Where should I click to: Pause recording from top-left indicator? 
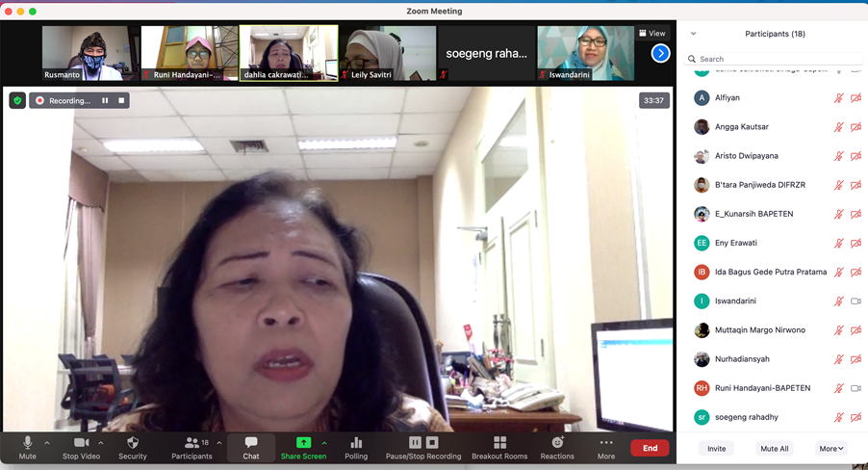105,100
